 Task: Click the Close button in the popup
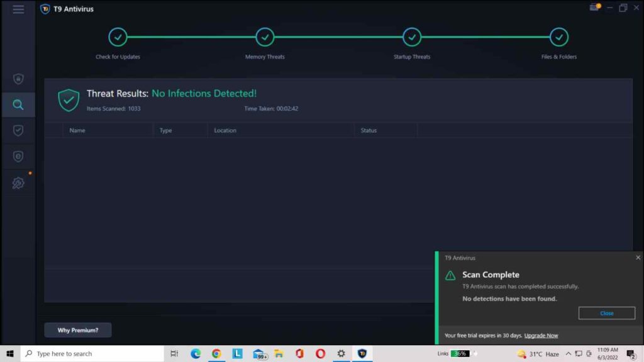(607, 313)
